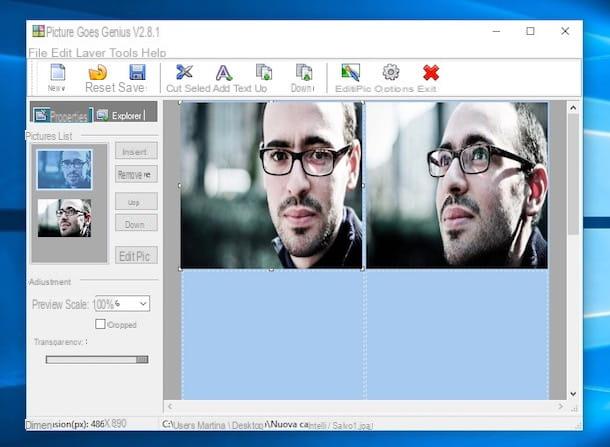Click the Remove button

[x=136, y=174]
